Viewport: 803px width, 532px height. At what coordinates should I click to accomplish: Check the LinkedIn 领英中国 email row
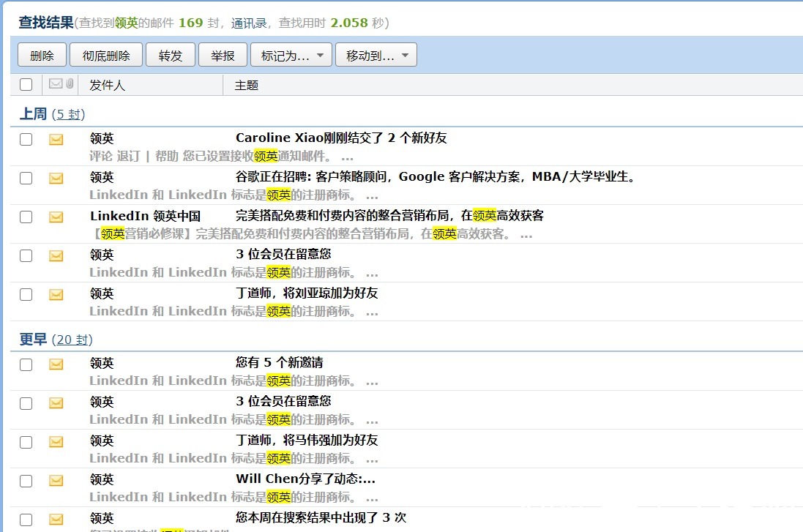pos(26,217)
